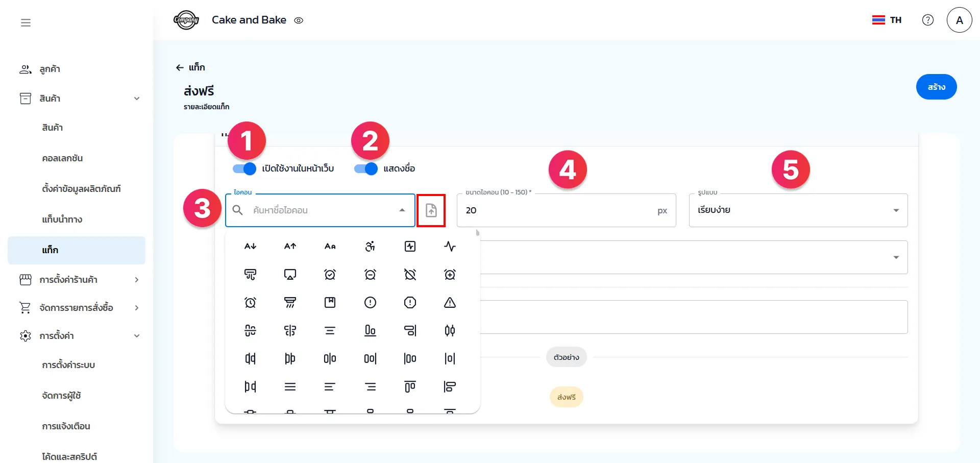Viewport: 980px width, 463px height.
Task: Open the ลูกค้า menu item
Action: [x=50, y=69]
